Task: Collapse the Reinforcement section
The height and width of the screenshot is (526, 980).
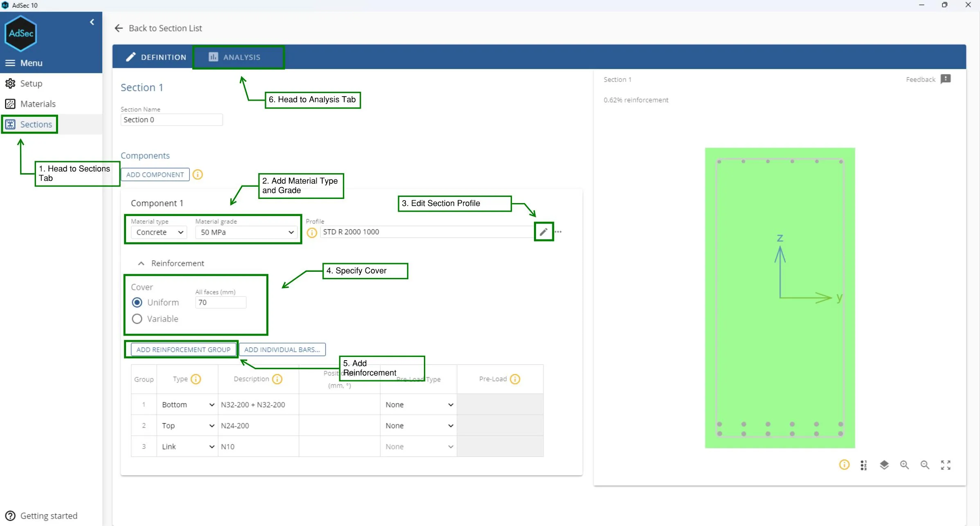Action: pyautogui.click(x=141, y=263)
